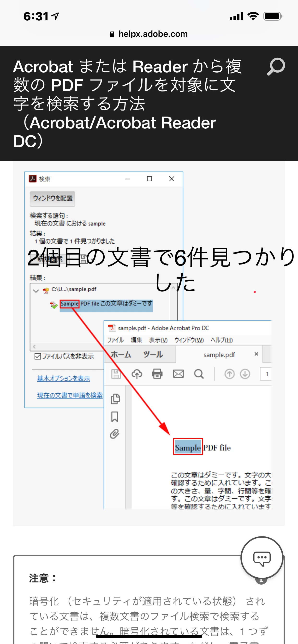
Task: Click the cloud upload icon
Action: (x=137, y=374)
